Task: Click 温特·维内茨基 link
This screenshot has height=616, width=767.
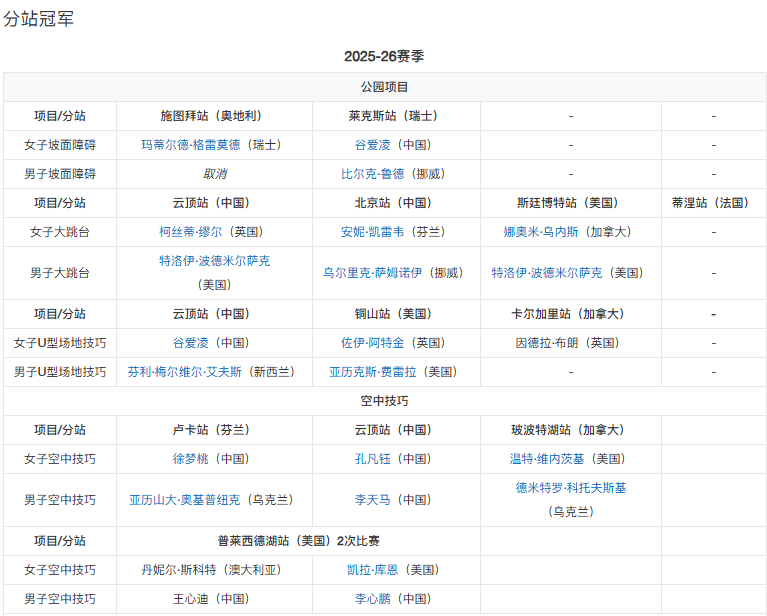Action: [x=547, y=458]
